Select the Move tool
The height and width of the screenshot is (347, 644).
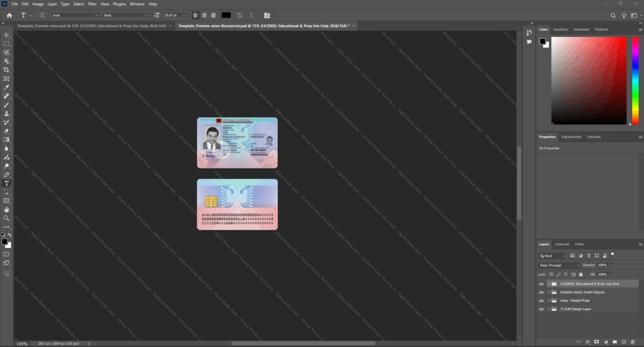(7, 35)
